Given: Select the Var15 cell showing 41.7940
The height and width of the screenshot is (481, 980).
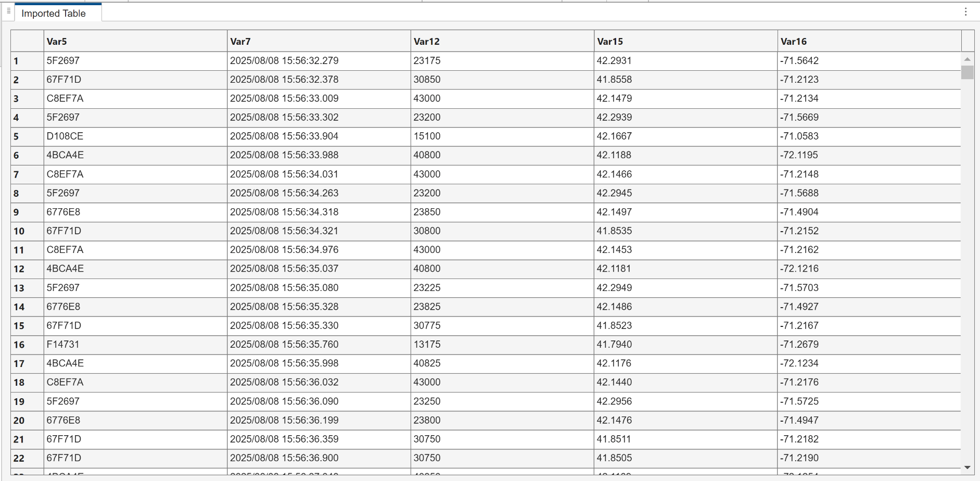Looking at the screenshot, I should click(685, 345).
